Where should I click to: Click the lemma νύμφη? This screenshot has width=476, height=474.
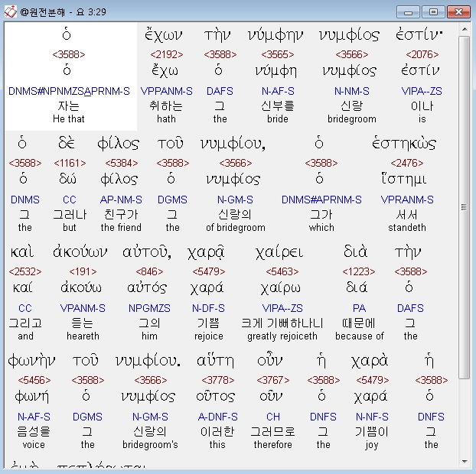(276, 71)
